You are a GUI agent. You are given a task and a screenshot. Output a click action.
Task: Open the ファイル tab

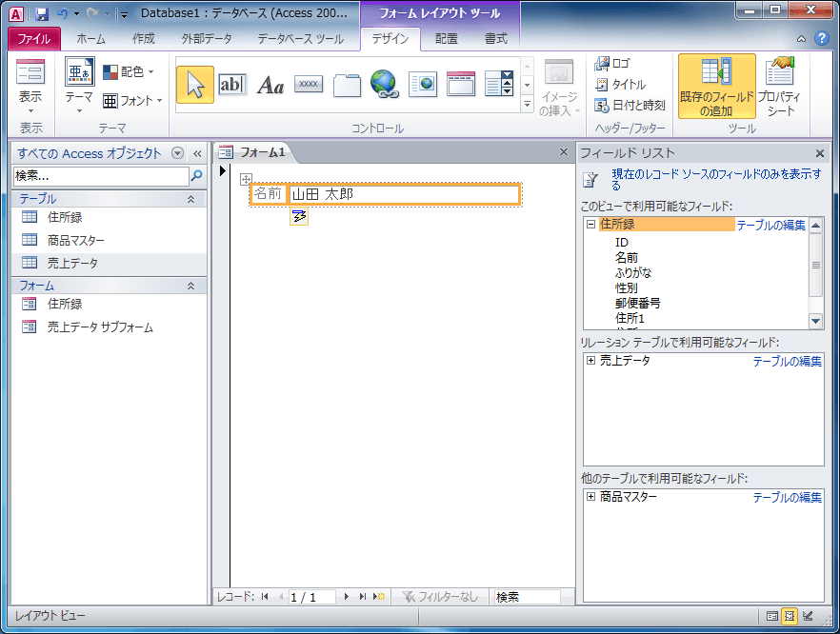pos(34,38)
